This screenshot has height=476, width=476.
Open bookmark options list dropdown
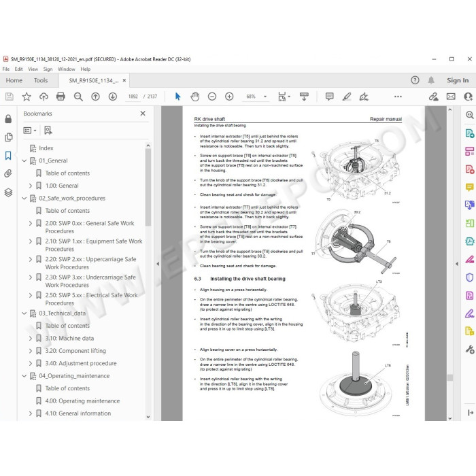coord(30,131)
